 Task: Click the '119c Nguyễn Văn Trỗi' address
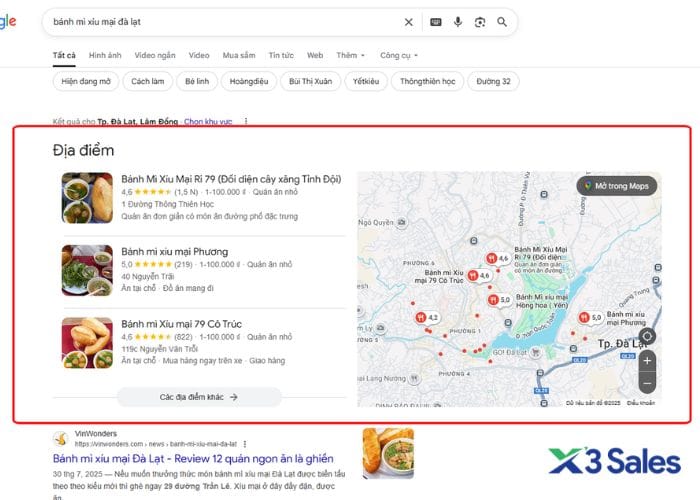click(x=159, y=349)
